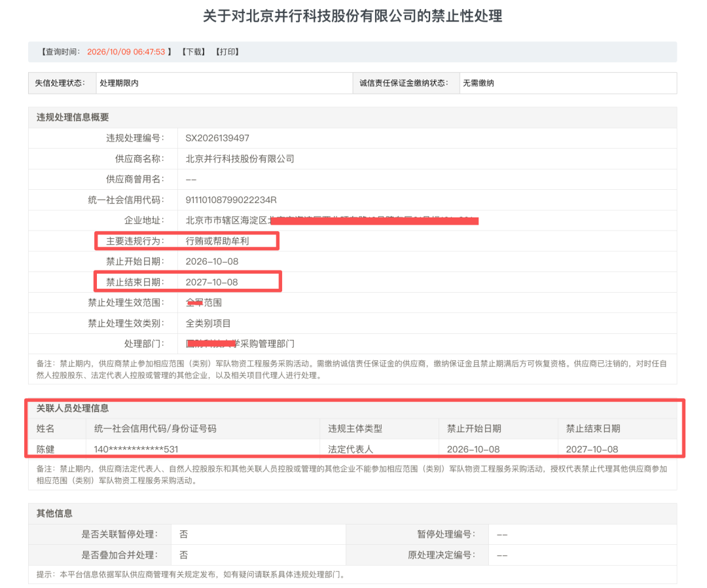Viewport: 707px width, 588px height.
Task: Click the 统一社会信用代码 label in summary
Action: 126,200
